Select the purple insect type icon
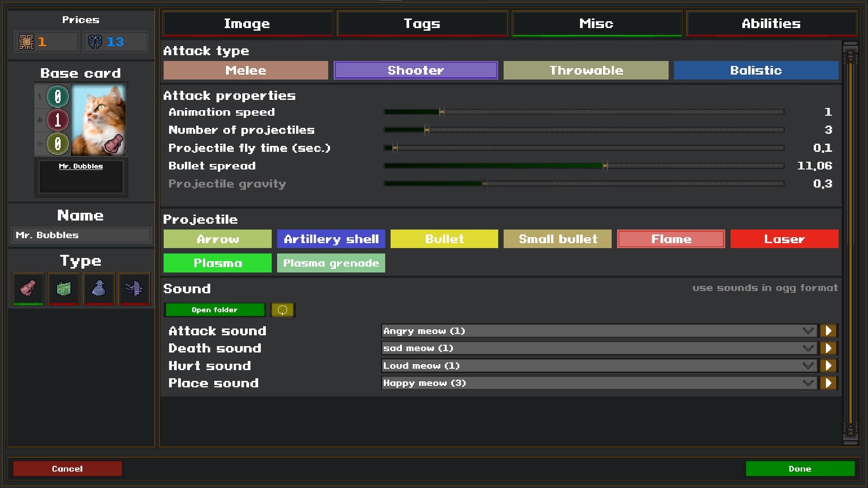 (x=134, y=288)
